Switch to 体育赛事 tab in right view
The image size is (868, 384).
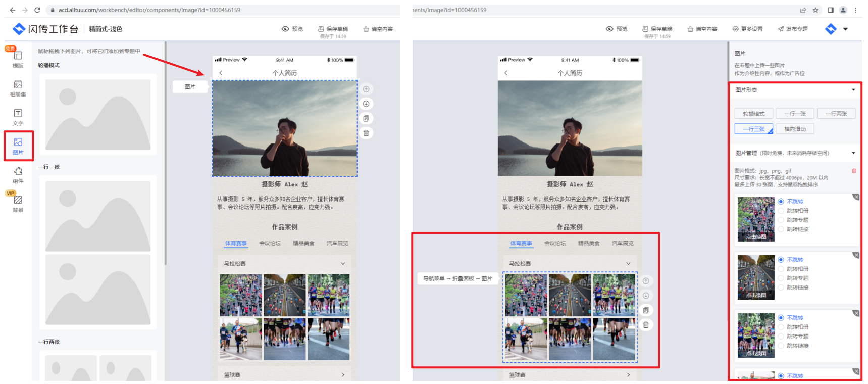click(x=521, y=244)
